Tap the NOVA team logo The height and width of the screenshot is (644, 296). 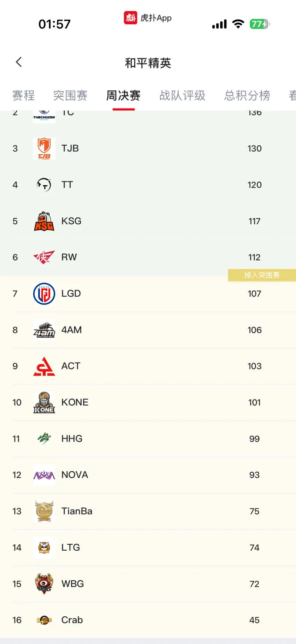(x=44, y=475)
